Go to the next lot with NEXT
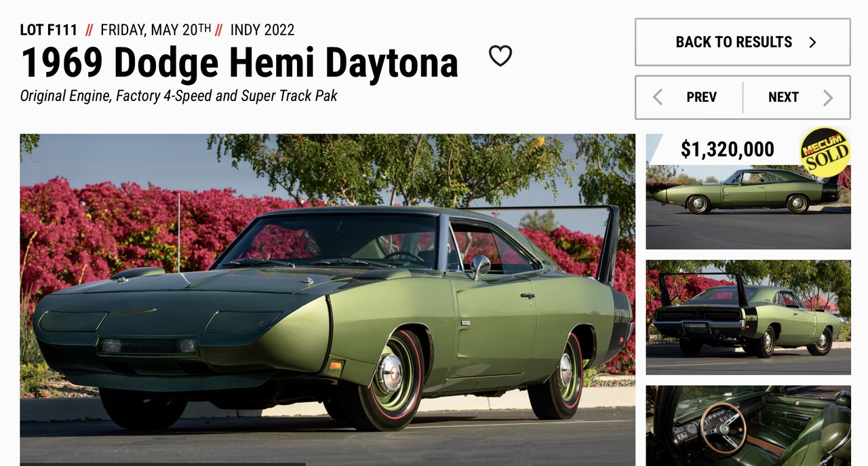The width and height of the screenshot is (868, 466). tap(797, 97)
